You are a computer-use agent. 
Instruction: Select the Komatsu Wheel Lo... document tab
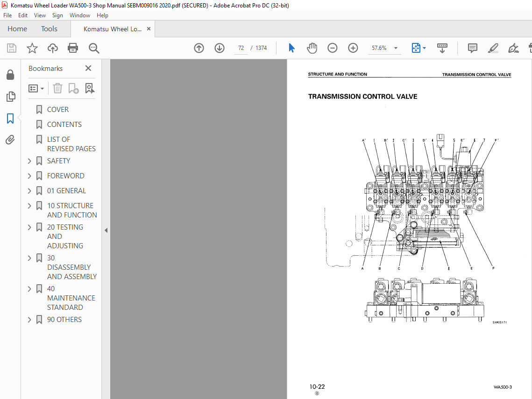[112, 29]
